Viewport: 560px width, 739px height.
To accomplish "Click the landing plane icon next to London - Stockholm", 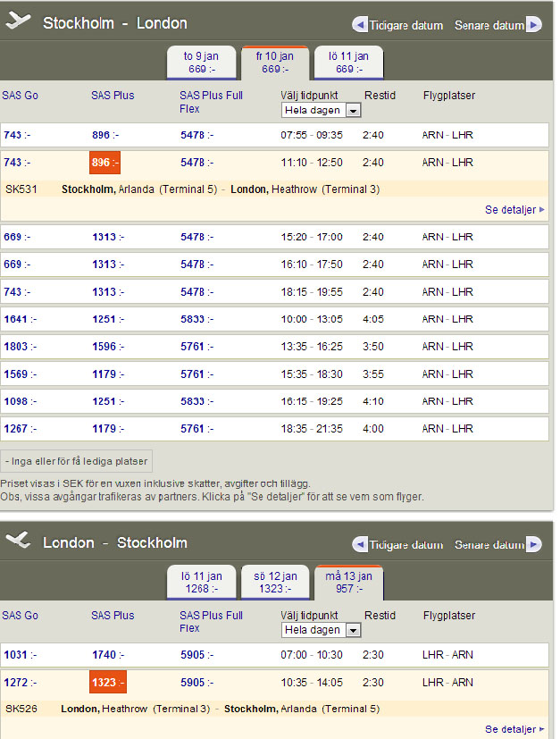I will tap(18, 542).
